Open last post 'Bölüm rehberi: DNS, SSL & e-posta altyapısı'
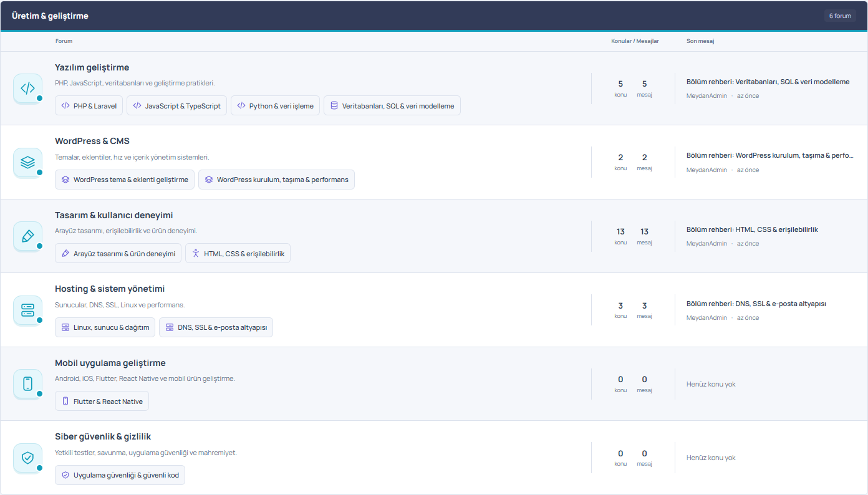 click(x=756, y=304)
